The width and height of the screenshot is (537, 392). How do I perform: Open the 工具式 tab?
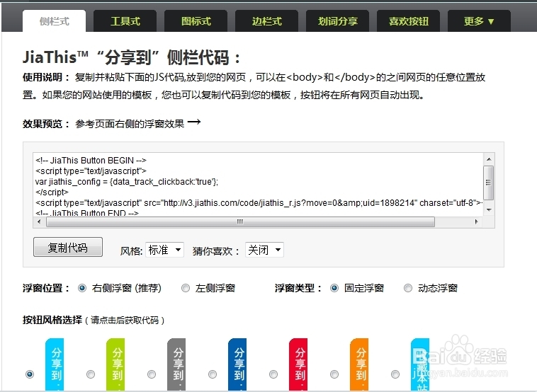125,21
